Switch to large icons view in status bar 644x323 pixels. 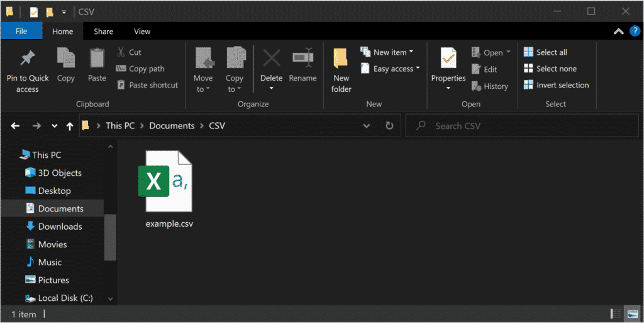click(x=632, y=314)
